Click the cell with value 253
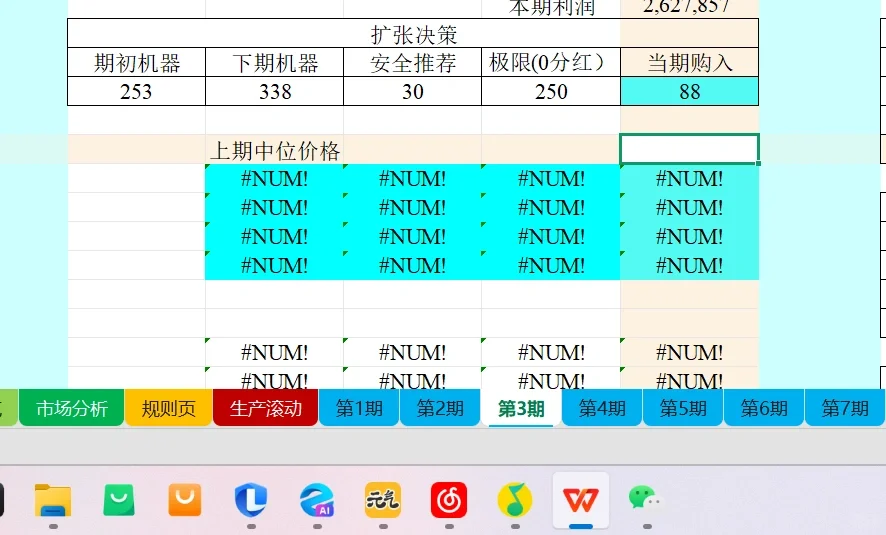The height and width of the screenshot is (535, 886). (x=137, y=91)
